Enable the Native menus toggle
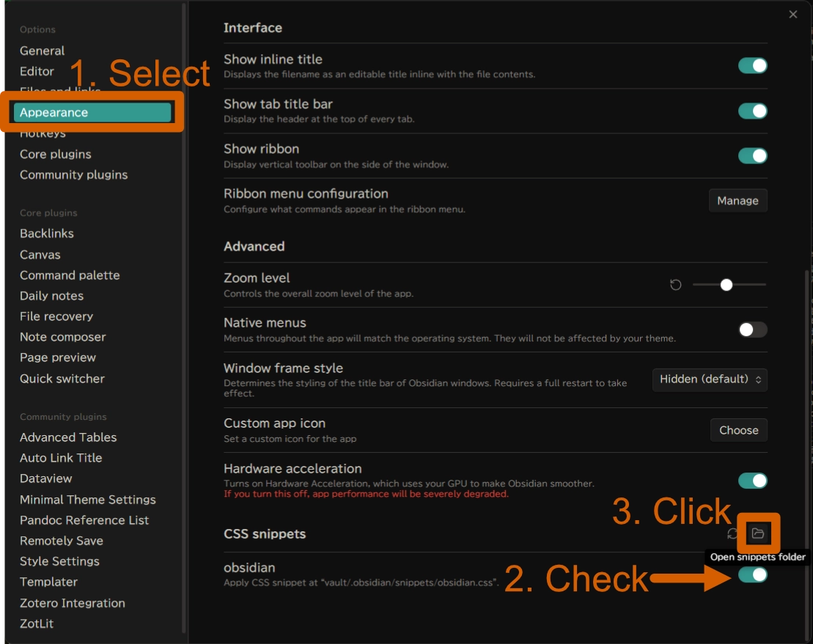Screen dimensions: 813x644 click(x=752, y=330)
